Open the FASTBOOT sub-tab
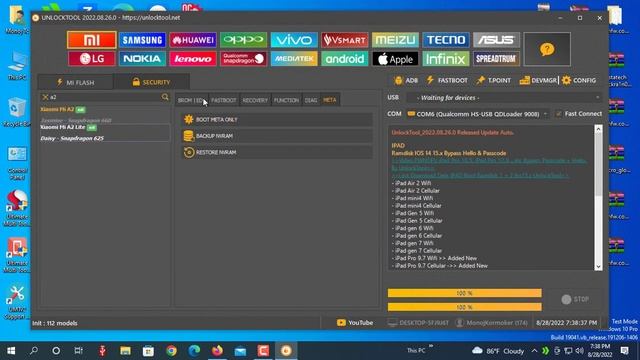The height and width of the screenshot is (360, 640). coord(224,100)
